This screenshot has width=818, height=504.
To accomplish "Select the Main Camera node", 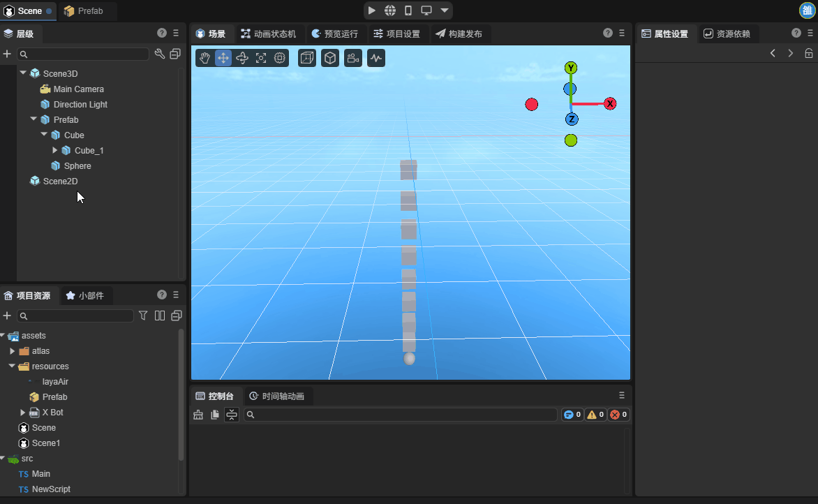I will point(78,89).
